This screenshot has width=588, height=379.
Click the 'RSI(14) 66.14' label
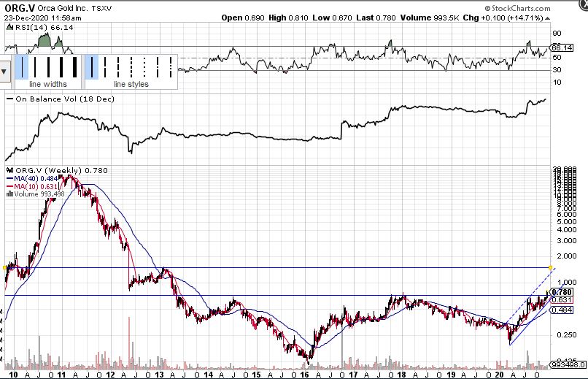[45, 28]
